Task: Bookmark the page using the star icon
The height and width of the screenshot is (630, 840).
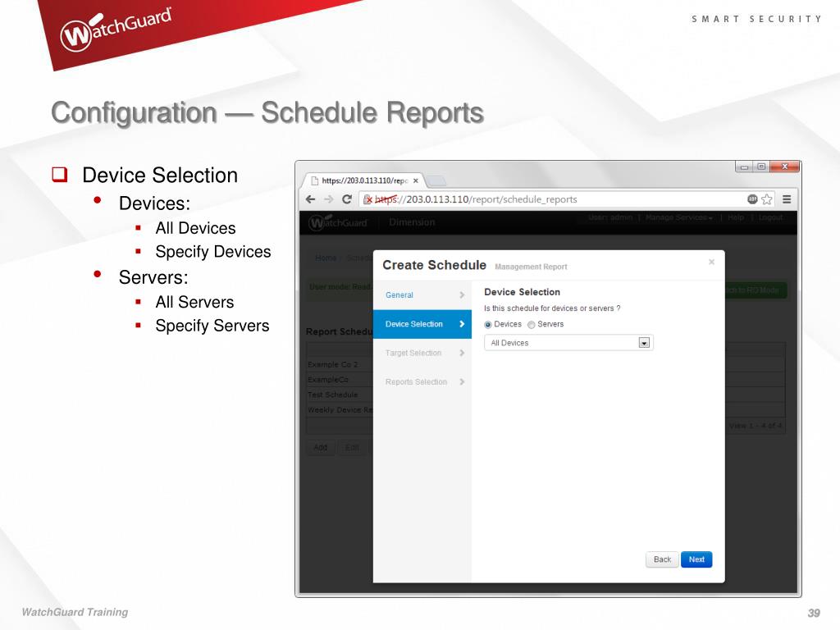Action: click(767, 199)
